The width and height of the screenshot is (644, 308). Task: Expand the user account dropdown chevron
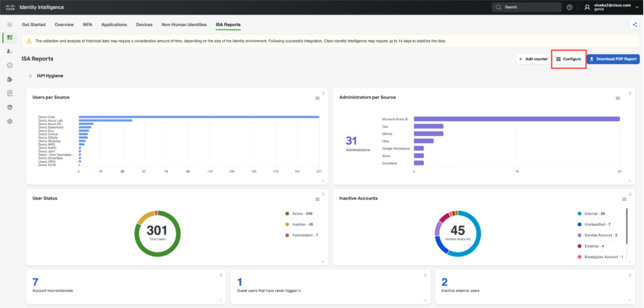(x=636, y=7)
